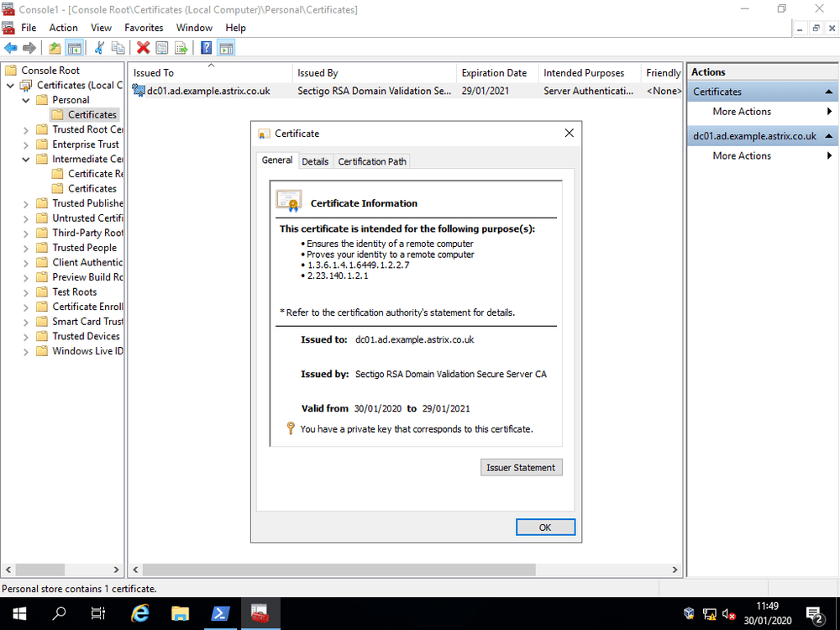Image resolution: width=840 pixels, height=630 pixels.
Task: Expand the Trusted Root Certification node
Action: (x=25, y=129)
